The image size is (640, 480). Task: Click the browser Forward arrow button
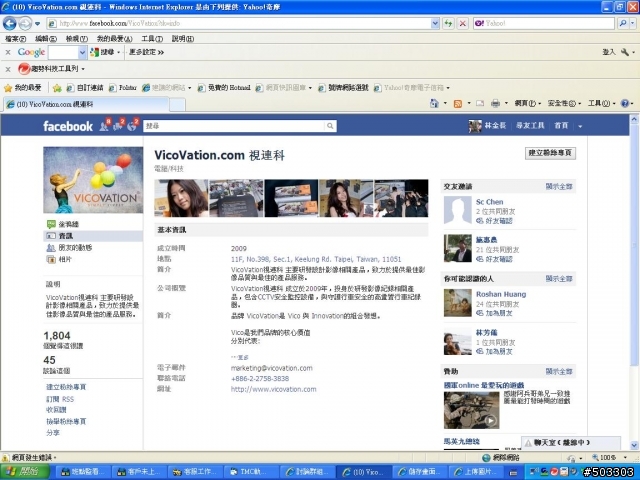(x=25, y=24)
